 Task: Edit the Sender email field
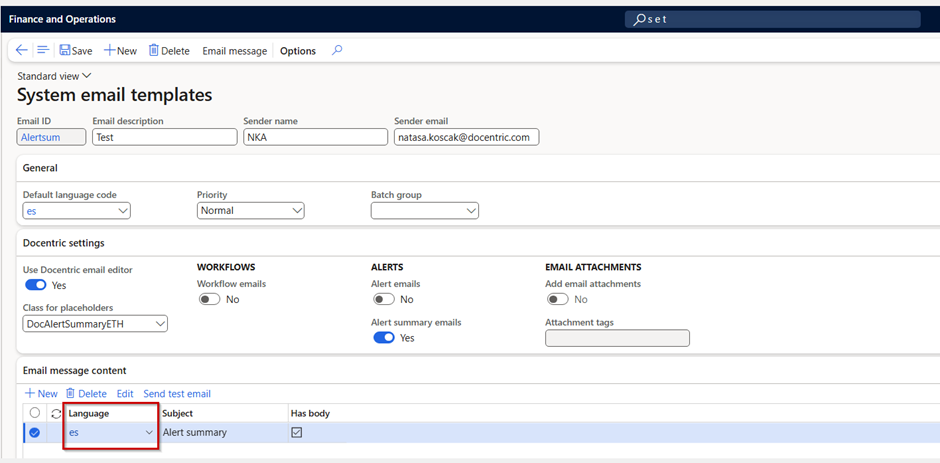466,137
